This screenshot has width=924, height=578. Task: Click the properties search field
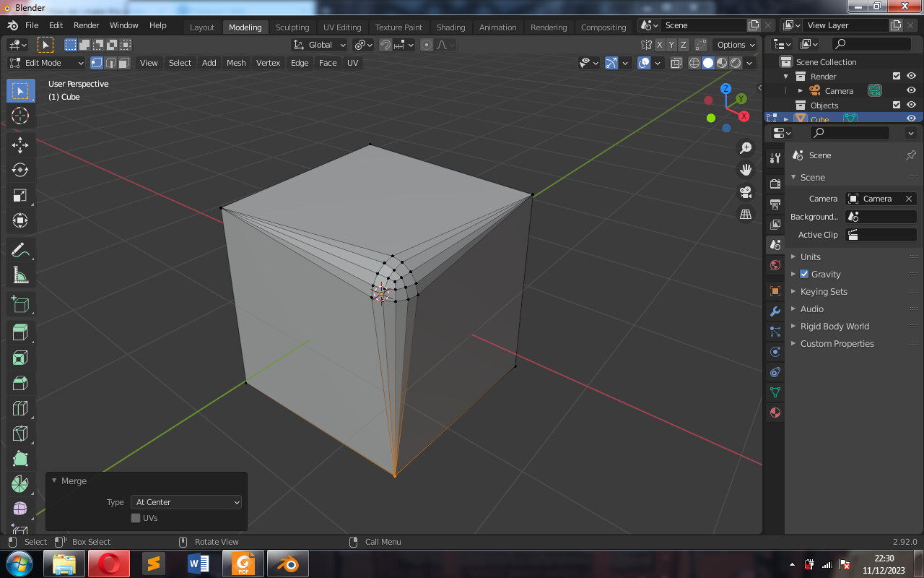850,133
